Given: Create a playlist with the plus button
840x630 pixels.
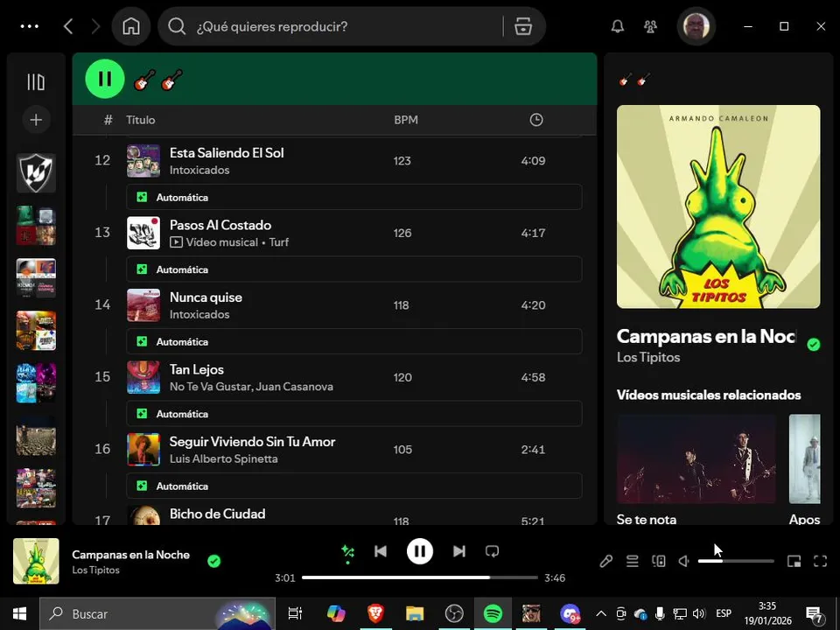Looking at the screenshot, I should click(x=36, y=120).
